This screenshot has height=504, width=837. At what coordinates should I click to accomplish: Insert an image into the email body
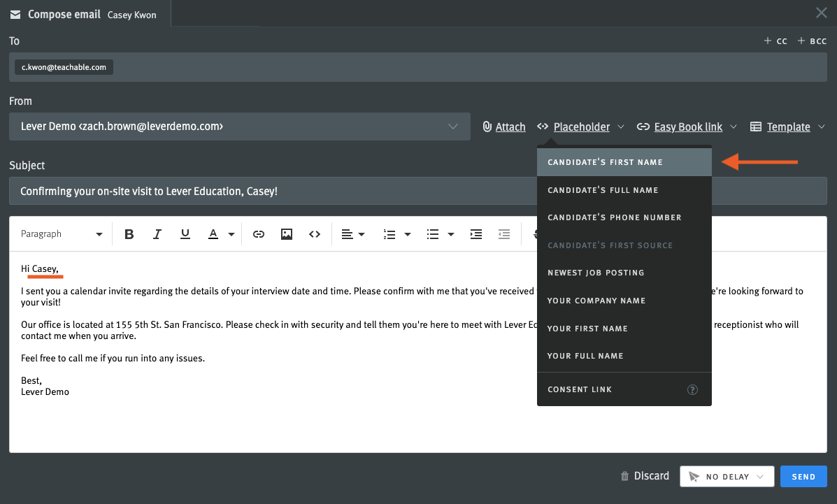coord(286,233)
